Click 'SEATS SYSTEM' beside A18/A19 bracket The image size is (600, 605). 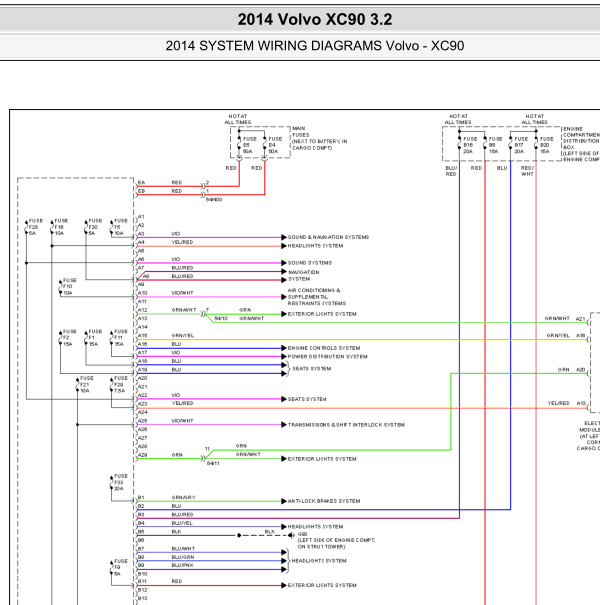(x=312, y=368)
